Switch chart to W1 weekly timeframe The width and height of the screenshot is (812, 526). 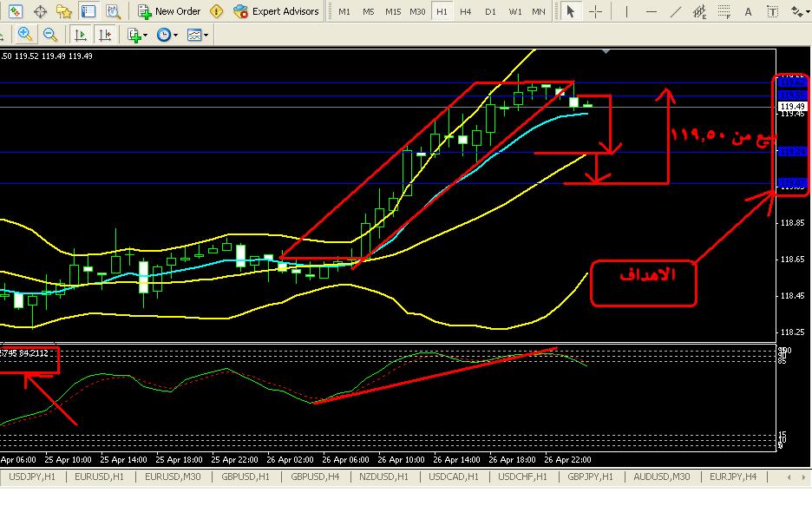point(514,11)
